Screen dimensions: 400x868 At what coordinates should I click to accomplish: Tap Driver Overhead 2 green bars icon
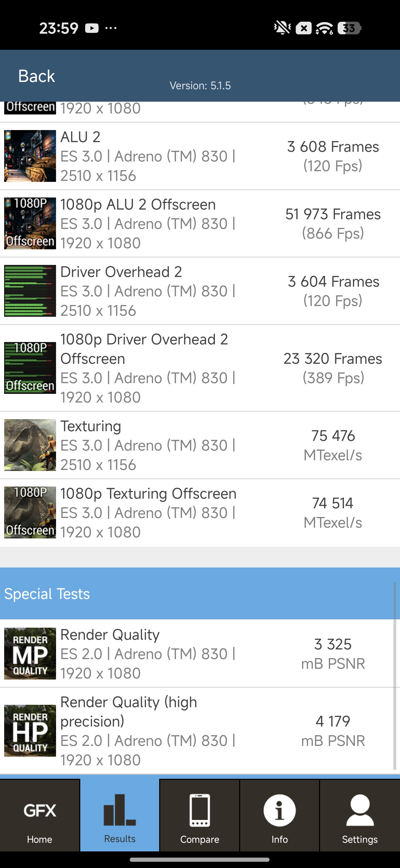pos(30,291)
